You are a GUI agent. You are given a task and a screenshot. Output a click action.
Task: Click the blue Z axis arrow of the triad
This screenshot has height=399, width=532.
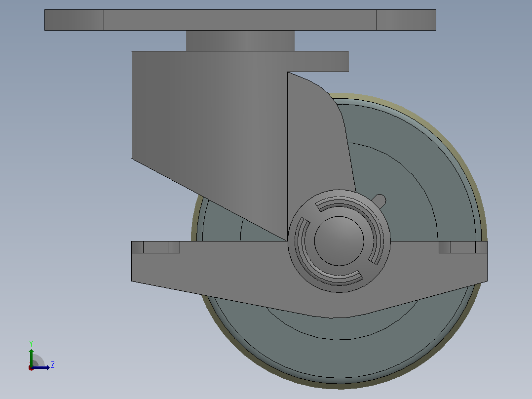[40, 367]
